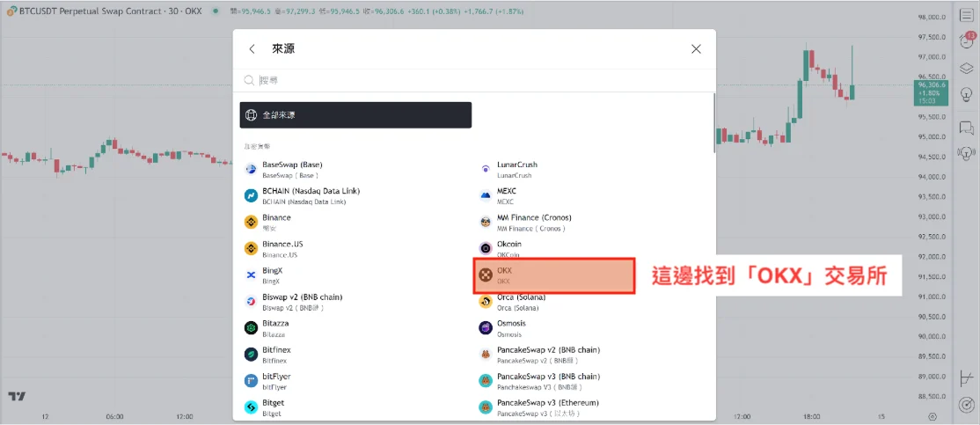
Task: Select the Binance.US exchange entry
Action: [x=355, y=249]
